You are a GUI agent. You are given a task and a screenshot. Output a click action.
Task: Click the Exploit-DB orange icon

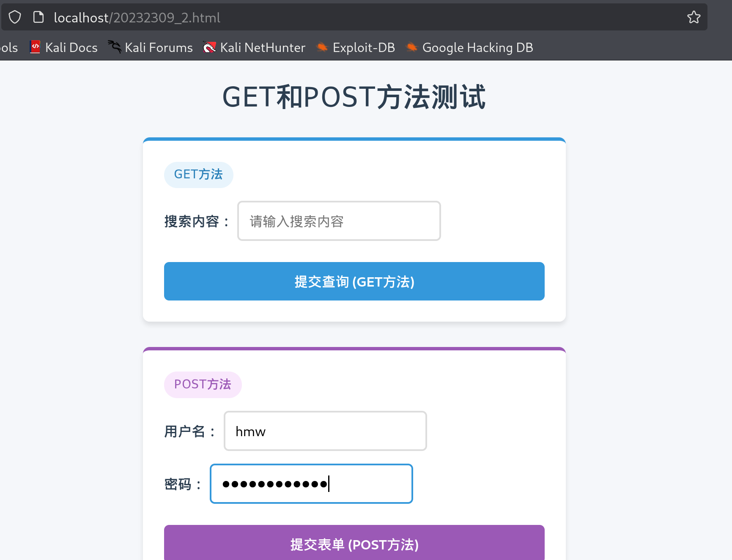322,47
